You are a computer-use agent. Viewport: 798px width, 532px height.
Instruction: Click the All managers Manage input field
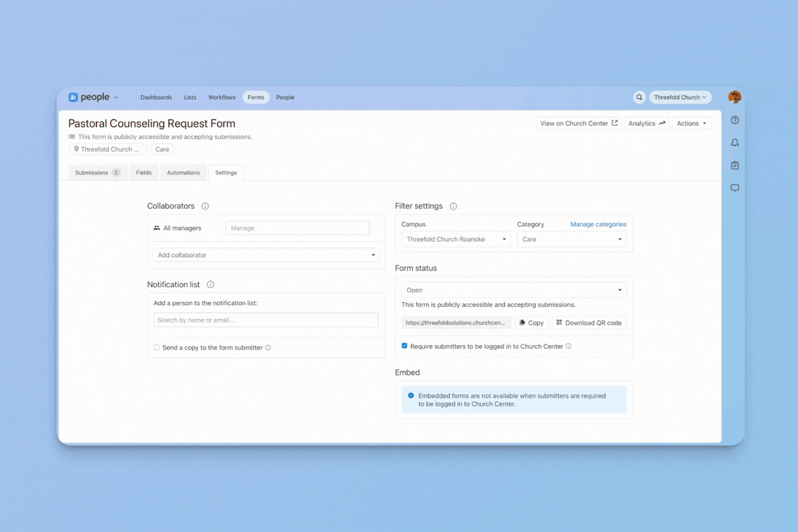298,228
